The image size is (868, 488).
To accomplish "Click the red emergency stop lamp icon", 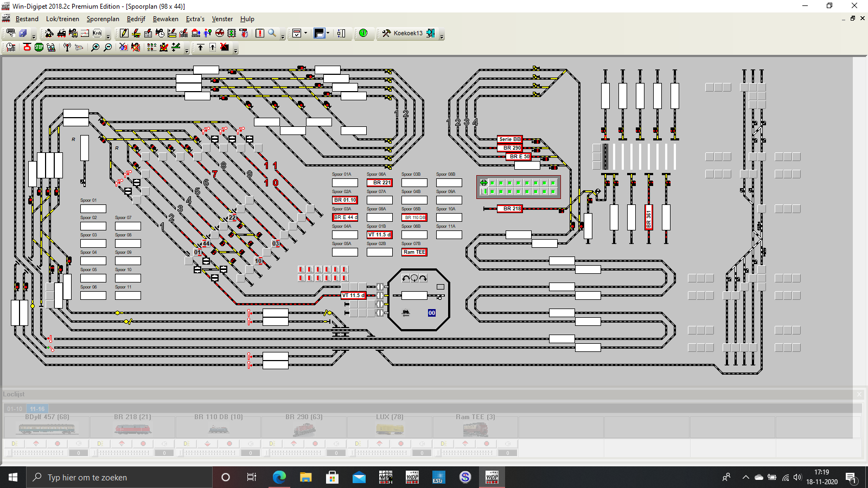I will 27,47.
